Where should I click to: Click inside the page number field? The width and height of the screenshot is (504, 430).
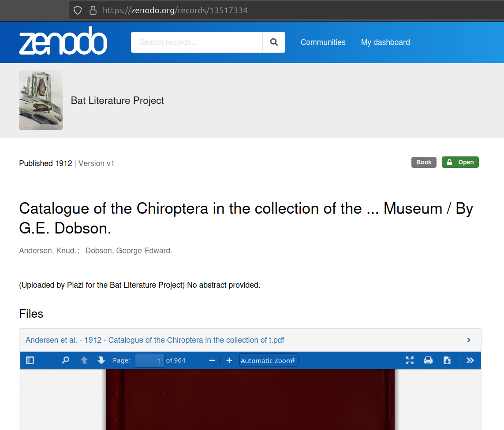(150, 360)
